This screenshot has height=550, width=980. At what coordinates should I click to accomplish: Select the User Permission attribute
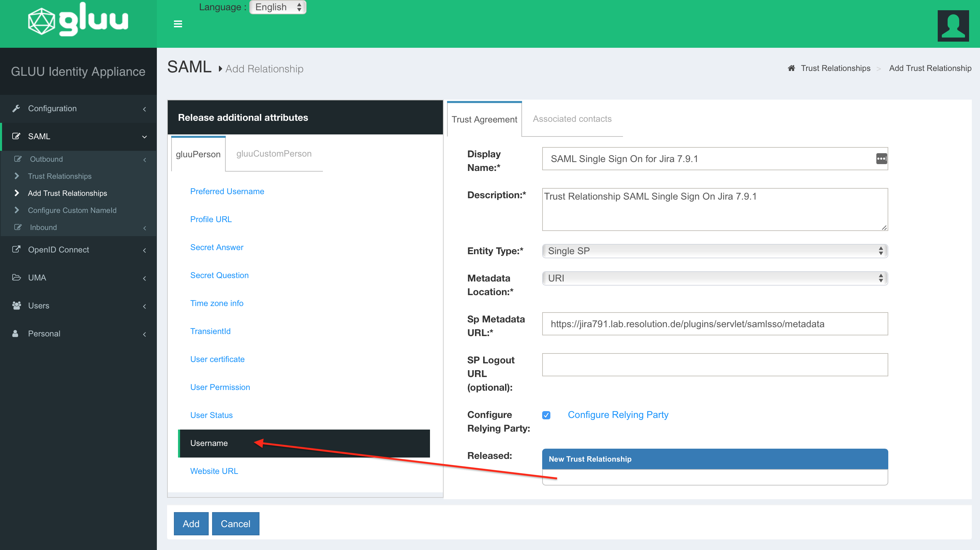[x=220, y=387]
